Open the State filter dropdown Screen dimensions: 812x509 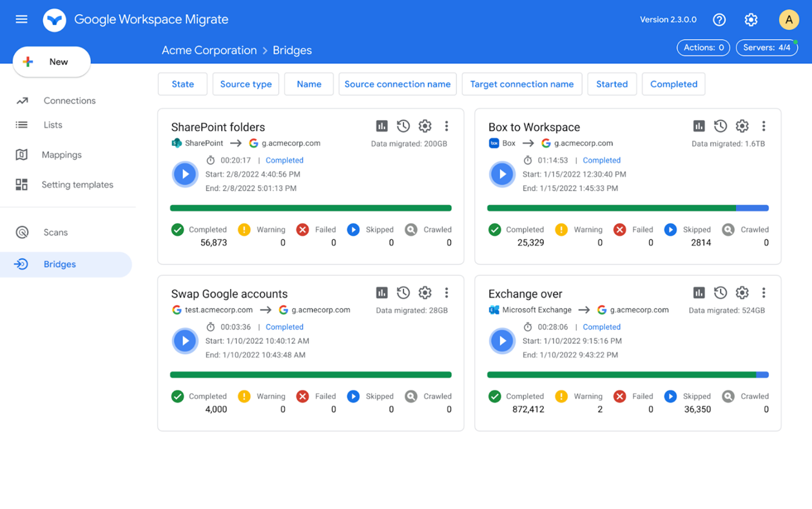pos(183,84)
